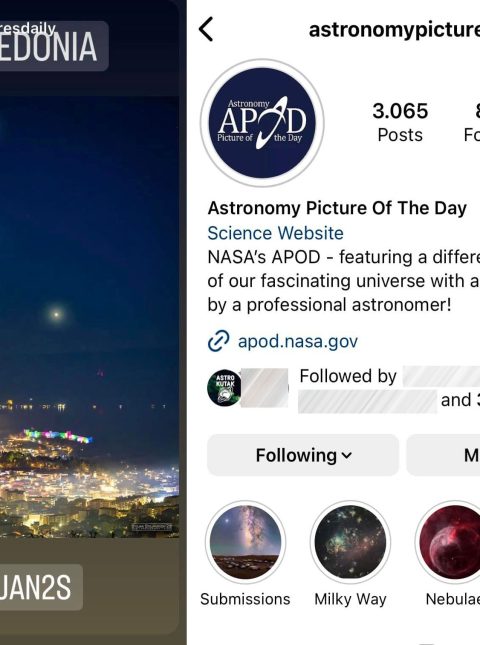Expand the Following dropdown button
Screen dimensions: 480x645
(303, 455)
